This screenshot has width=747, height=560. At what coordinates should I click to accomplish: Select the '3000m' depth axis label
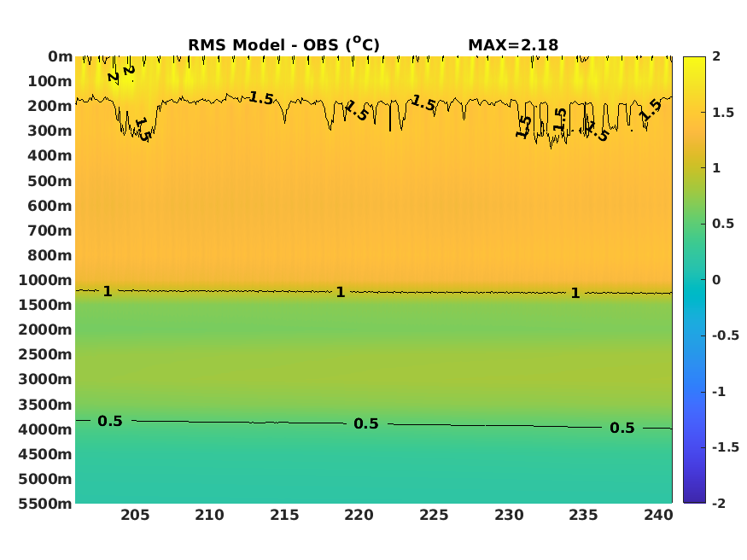(45, 379)
